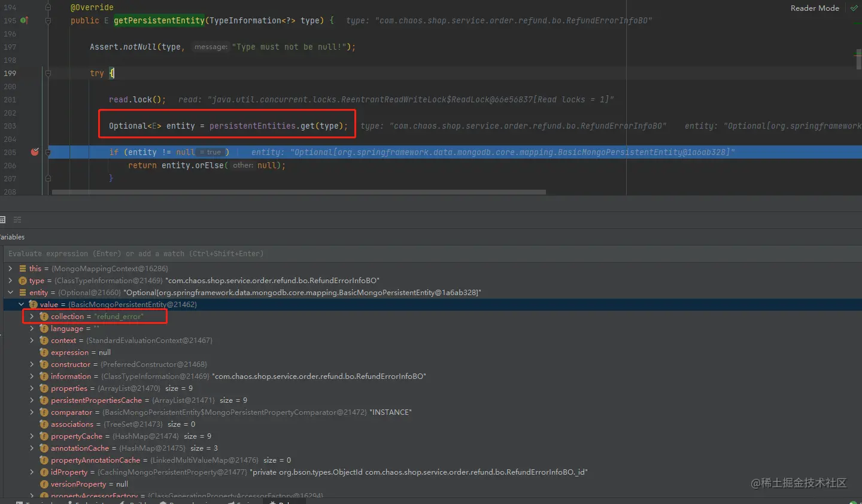
Task: Toggle Reader Mode for the editor
Action: point(815,8)
